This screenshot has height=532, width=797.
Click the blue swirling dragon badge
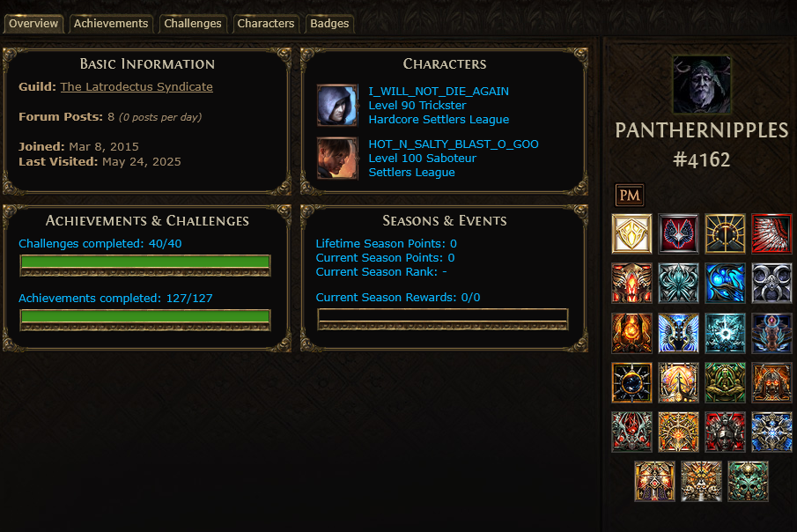pos(725,284)
